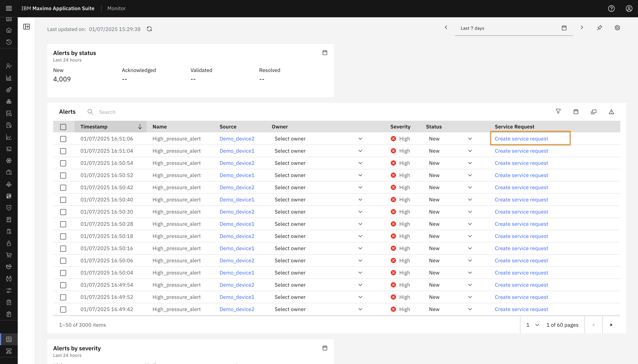Check the row with timestamp 16:50:54
The height and width of the screenshot is (364, 638).
(63, 163)
